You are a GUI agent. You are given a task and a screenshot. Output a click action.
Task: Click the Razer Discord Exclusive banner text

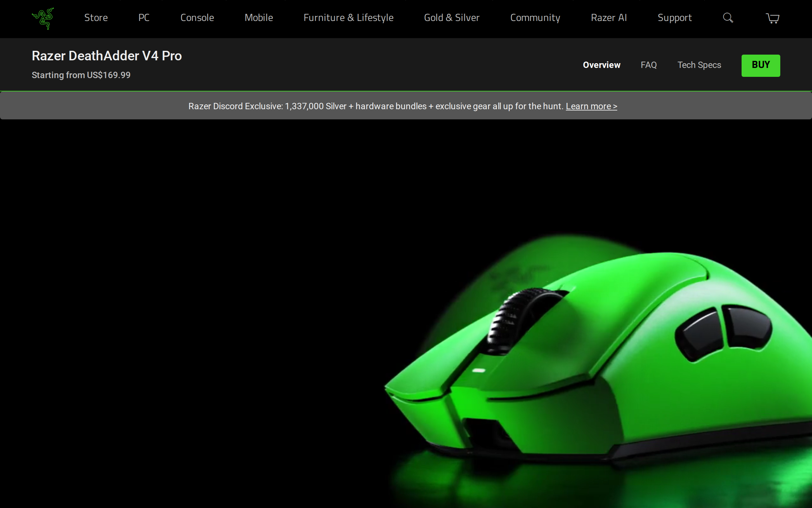(376, 106)
